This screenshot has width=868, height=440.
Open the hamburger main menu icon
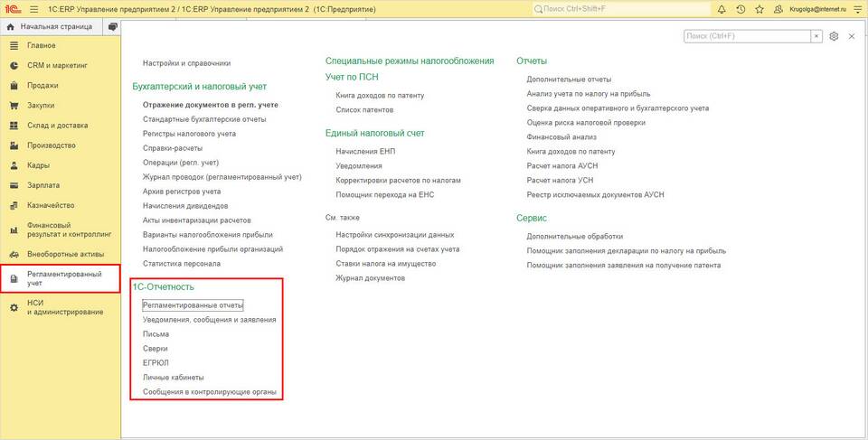tap(33, 9)
